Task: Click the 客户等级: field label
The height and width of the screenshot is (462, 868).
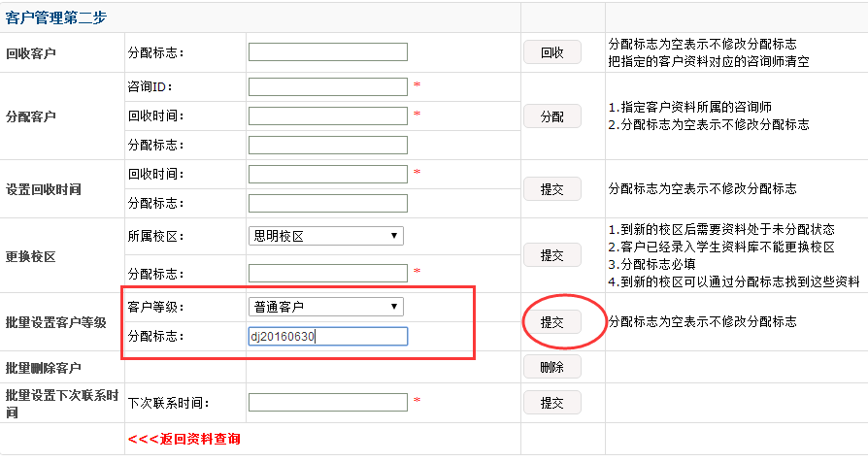Action: (155, 307)
